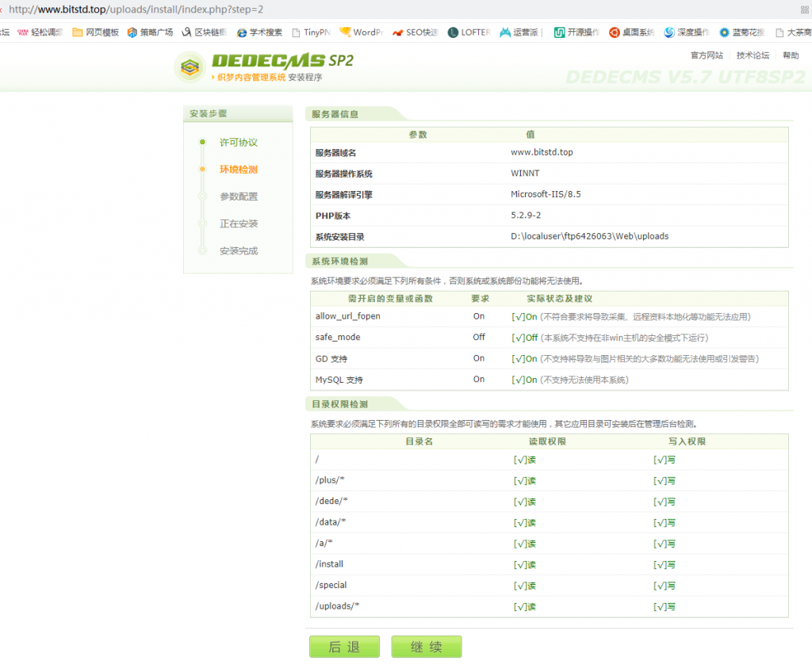The height and width of the screenshot is (668, 812).
Task: Open the 策略广场 bookmark
Action: pyautogui.click(x=150, y=32)
